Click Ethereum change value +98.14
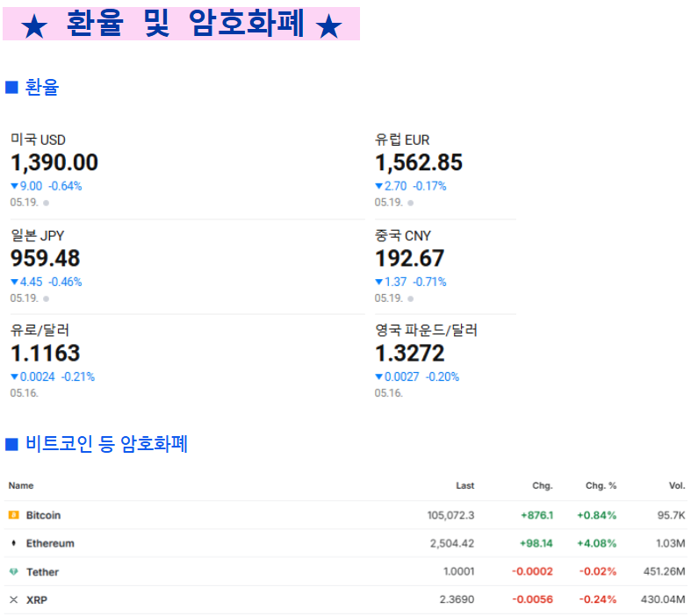691x616 pixels. pyautogui.click(x=536, y=543)
